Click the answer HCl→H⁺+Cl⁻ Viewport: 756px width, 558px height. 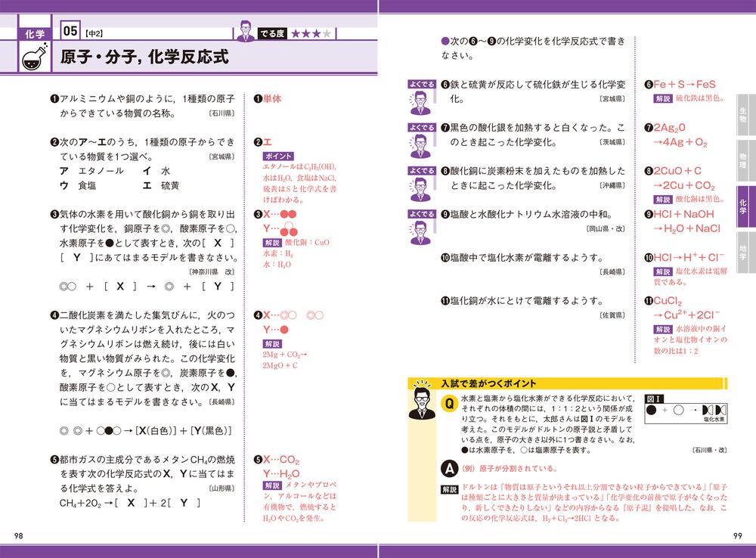[689, 258]
